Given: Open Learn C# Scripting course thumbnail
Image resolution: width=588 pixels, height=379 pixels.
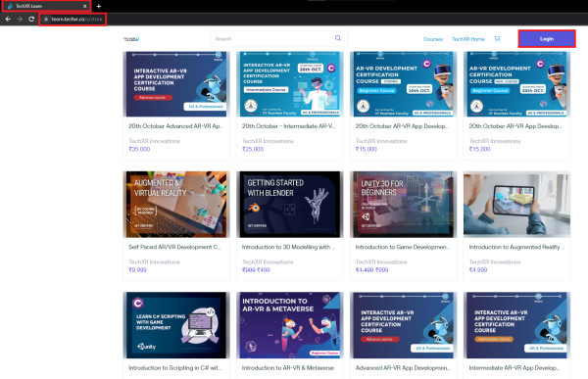Looking at the screenshot, I should point(176,325).
